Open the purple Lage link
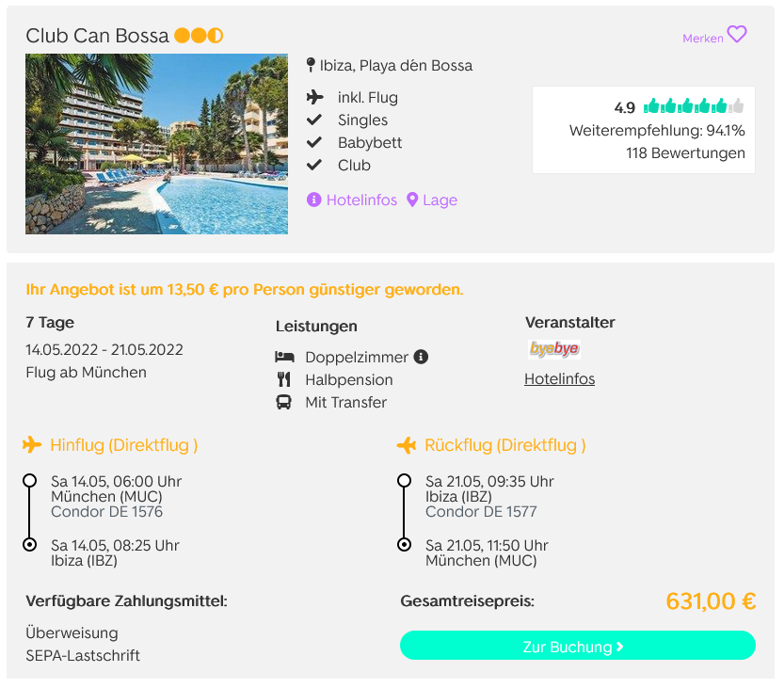 pyautogui.click(x=440, y=200)
